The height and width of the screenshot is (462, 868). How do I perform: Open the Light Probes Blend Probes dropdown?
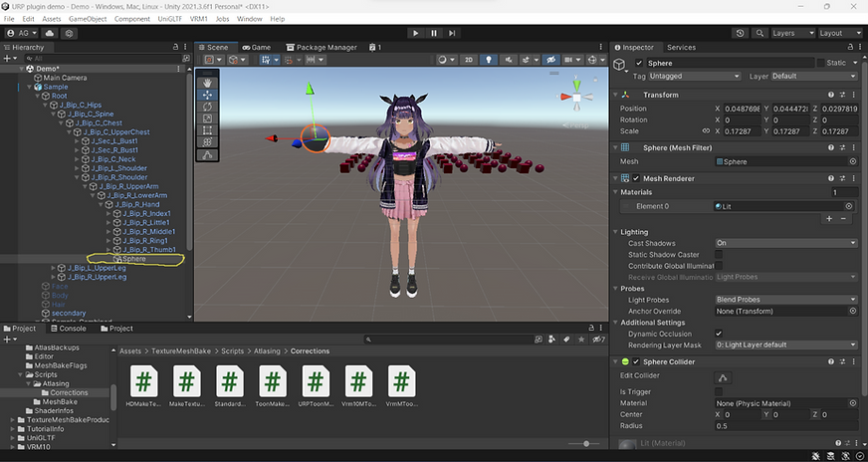click(x=786, y=300)
